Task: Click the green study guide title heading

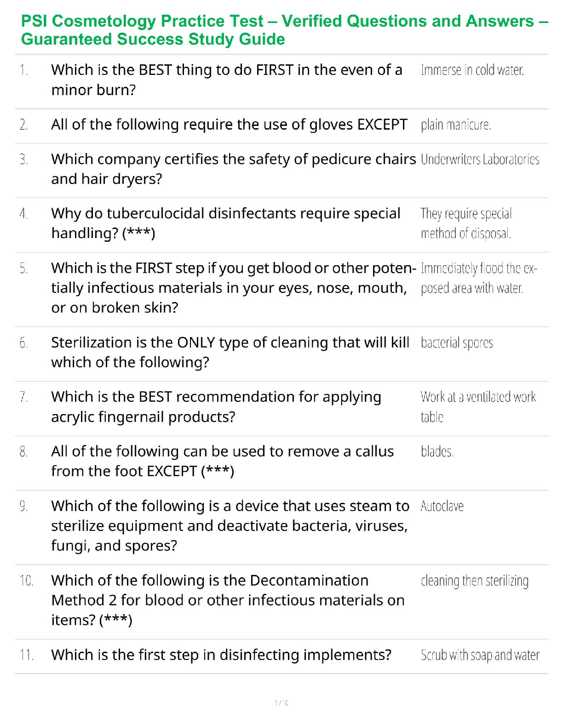Action: click(284, 30)
